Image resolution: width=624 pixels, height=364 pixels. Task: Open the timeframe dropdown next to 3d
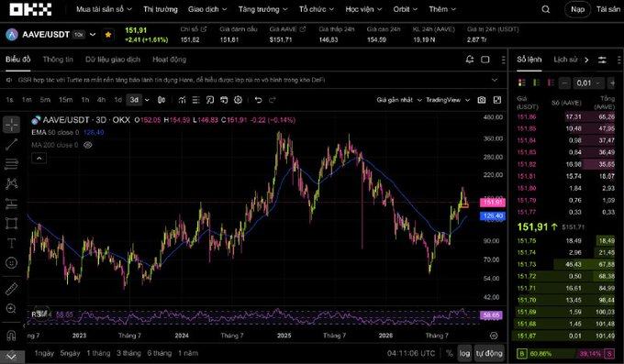pos(147,100)
